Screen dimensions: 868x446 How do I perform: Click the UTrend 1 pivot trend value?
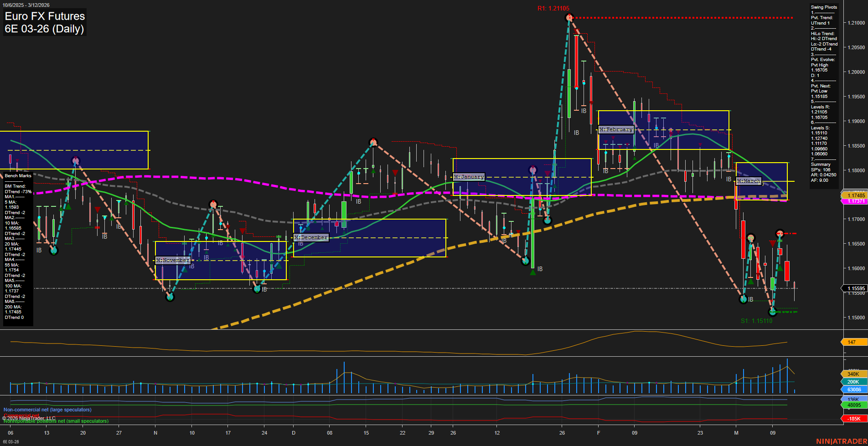coord(820,23)
